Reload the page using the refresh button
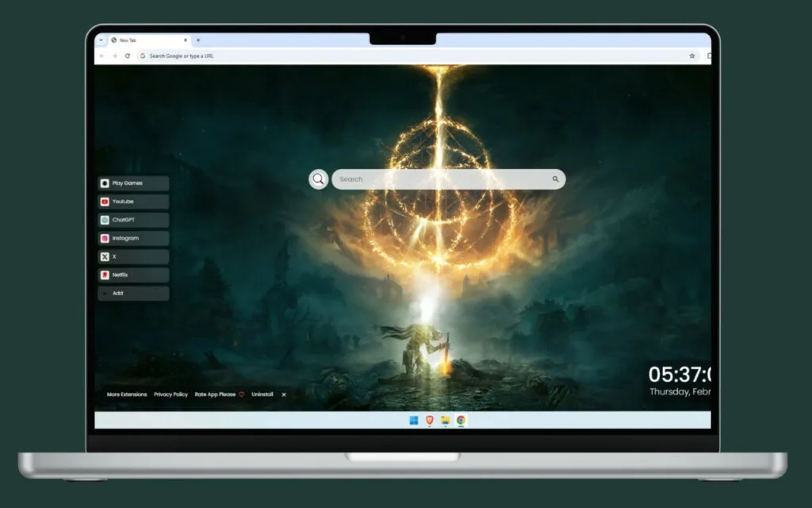 point(128,56)
